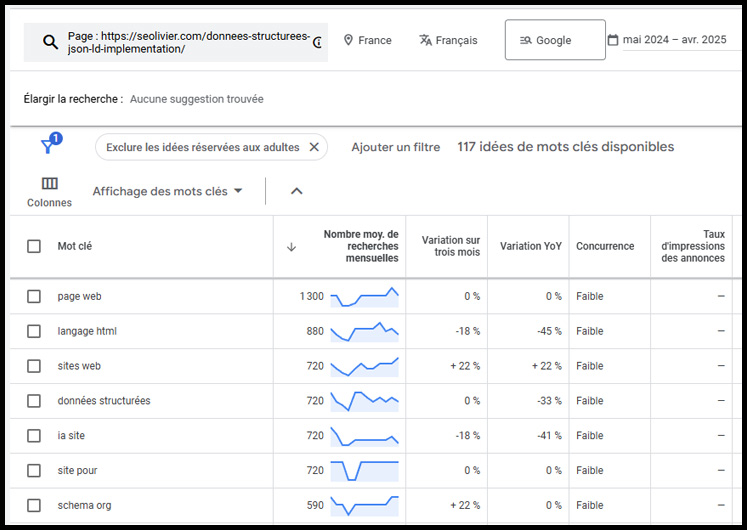Click Ajouter un filtre
The height and width of the screenshot is (530, 747).
395,147
